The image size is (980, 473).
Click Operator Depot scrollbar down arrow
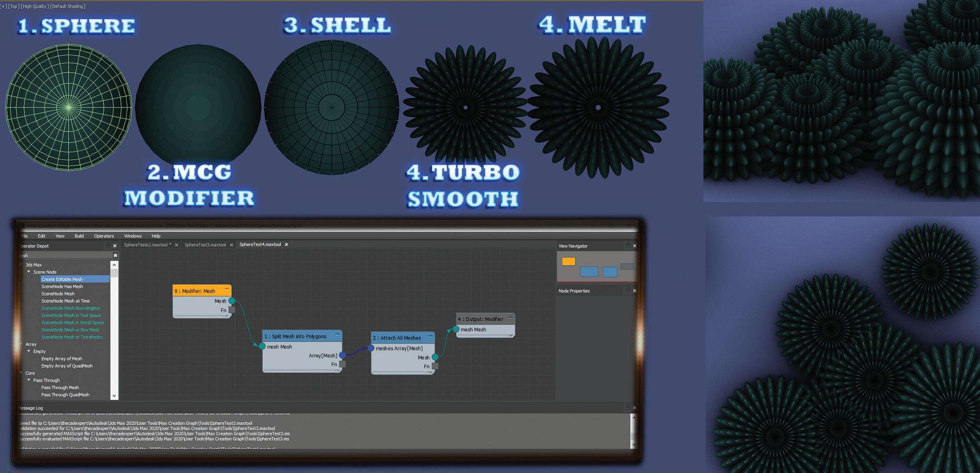tap(114, 396)
